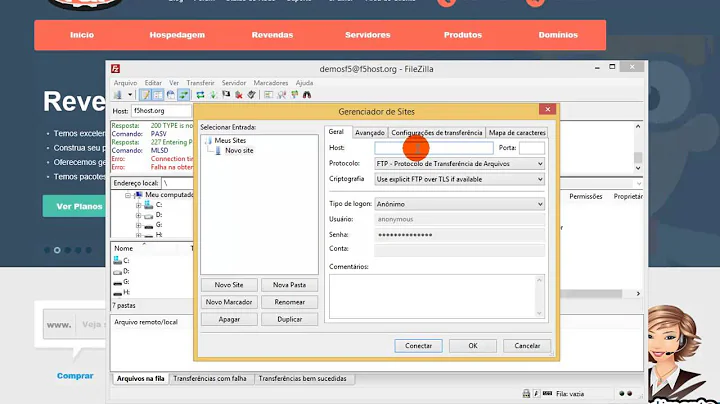Click the process queue green arrow icon
The width and height of the screenshot is (720, 404).
pos(214,95)
